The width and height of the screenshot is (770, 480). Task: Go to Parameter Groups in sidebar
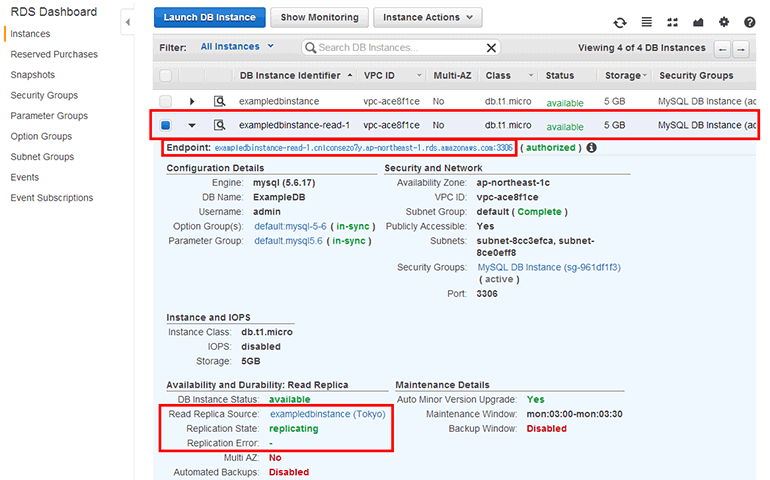(x=49, y=116)
